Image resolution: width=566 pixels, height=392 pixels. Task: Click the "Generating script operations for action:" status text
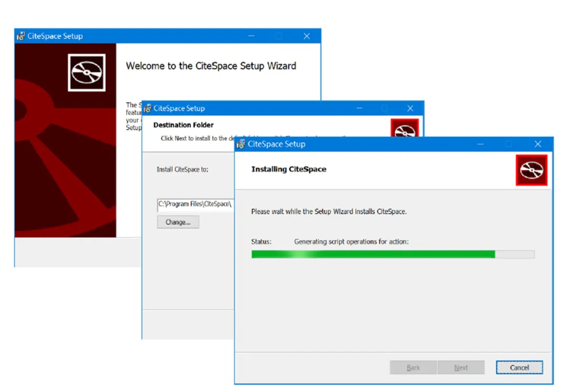pyautogui.click(x=351, y=242)
